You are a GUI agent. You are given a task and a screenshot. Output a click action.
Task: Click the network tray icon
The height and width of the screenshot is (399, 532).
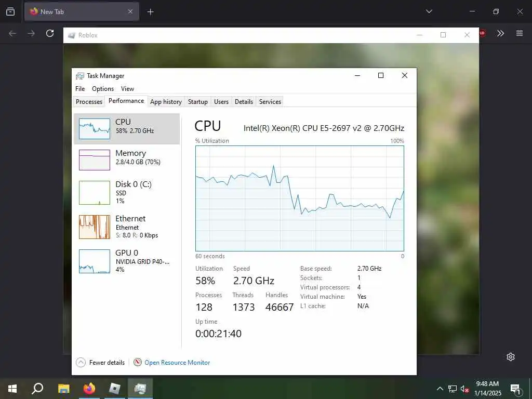tap(453, 389)
